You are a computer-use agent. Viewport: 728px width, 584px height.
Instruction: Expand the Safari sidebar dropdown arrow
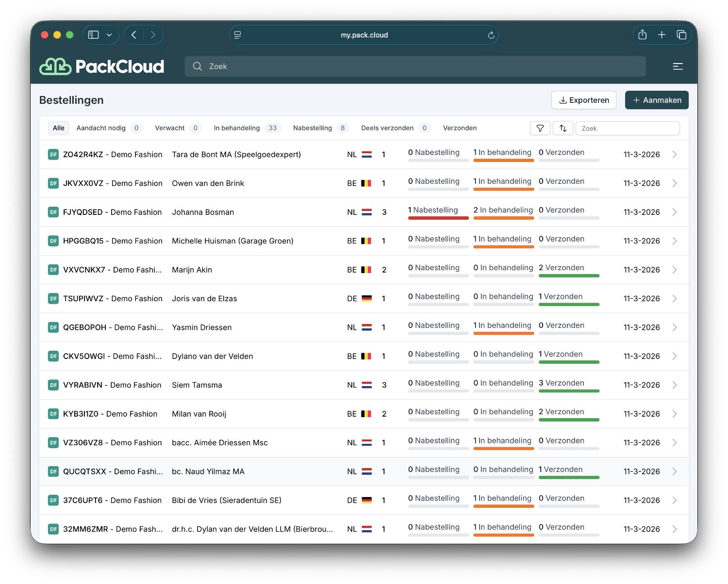pyautogui.click(x=109, y=35)
